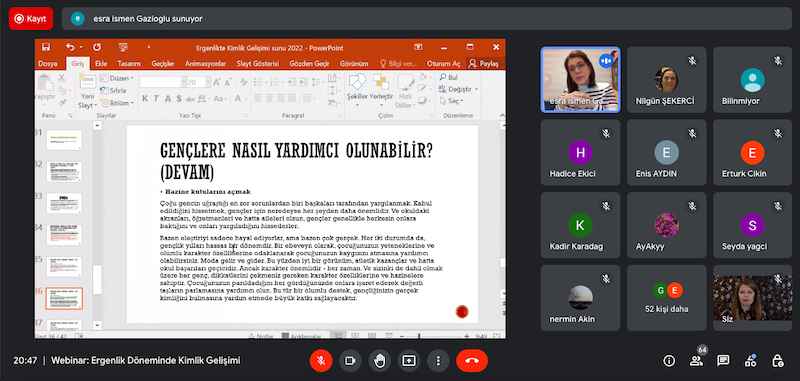Viewport: 800px width, 381px height.
Task: Click the slide panel scrollbar handle
Action: tap(97, 280)
